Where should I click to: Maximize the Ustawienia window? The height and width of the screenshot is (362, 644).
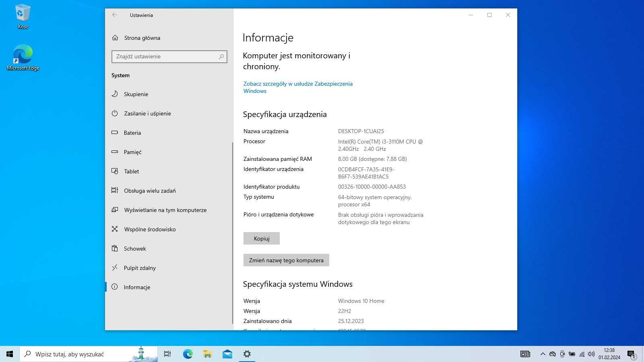tap(489, 15)
